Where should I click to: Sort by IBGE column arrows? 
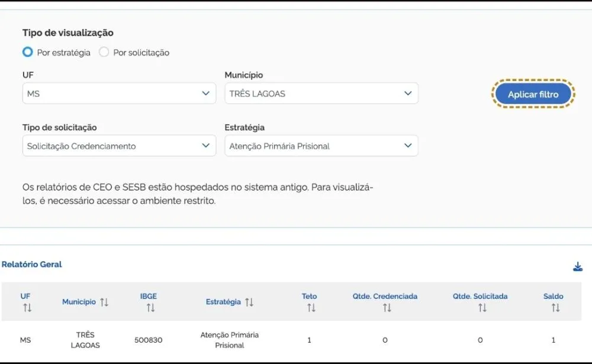pos(150,308)
